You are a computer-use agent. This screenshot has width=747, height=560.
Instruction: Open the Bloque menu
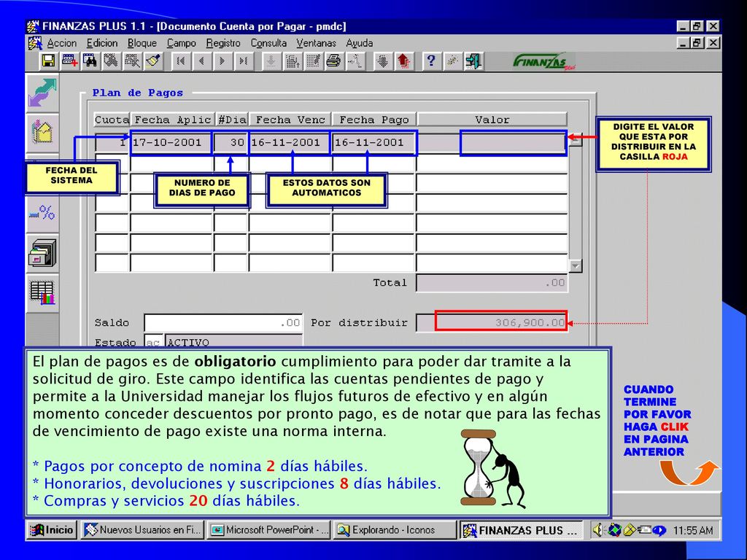click(x=142, y=43)
